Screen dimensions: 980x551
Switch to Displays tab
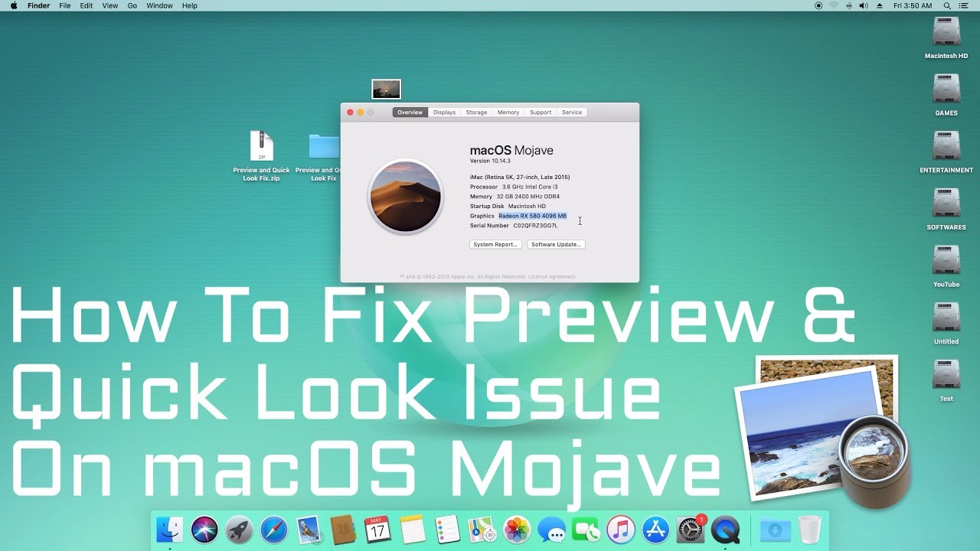pos(444,112)
